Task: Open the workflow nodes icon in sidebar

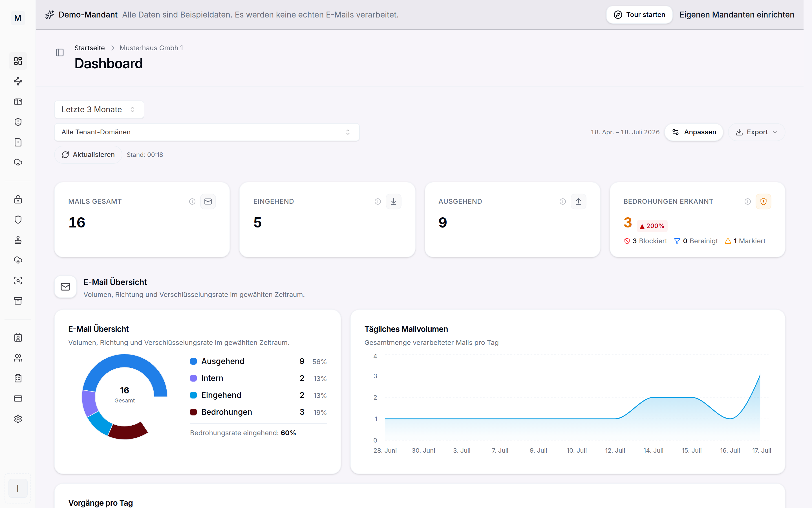Action: point(18,81)
